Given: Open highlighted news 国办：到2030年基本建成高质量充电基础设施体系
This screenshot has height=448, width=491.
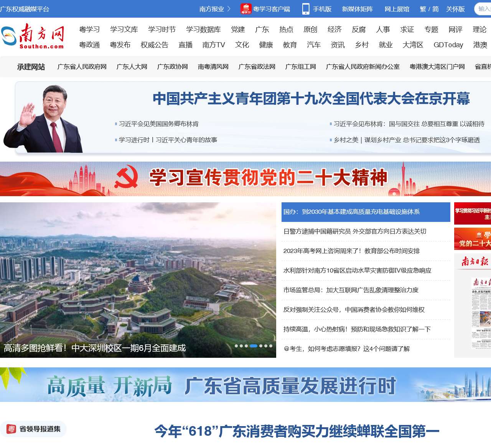Looking at the screenshot, I should point(366,212).
